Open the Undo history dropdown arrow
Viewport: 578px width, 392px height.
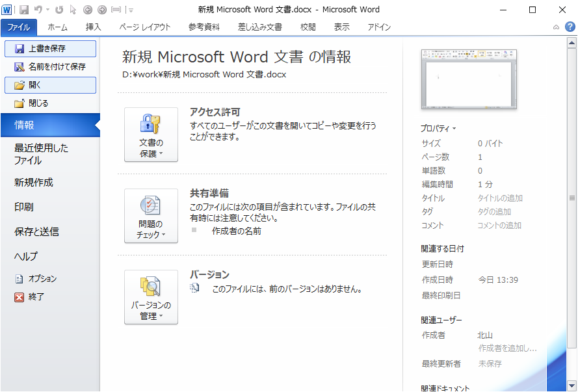48,10
